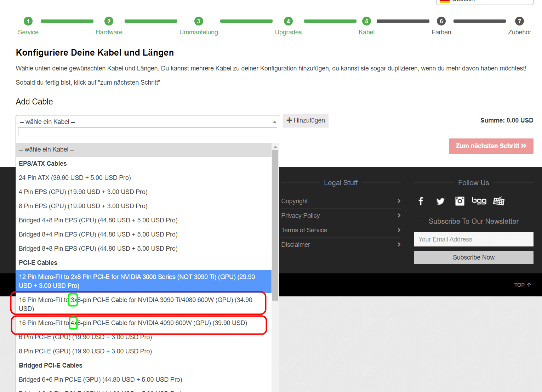Image resolution: width=542 pixels, height=392 pixels.
Task: Click the Ummantelung step label
Action: tap(199, 32)
